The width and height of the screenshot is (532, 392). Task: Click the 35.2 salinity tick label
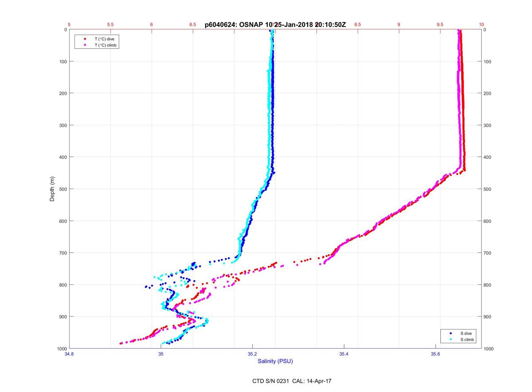tap(252, 354)
